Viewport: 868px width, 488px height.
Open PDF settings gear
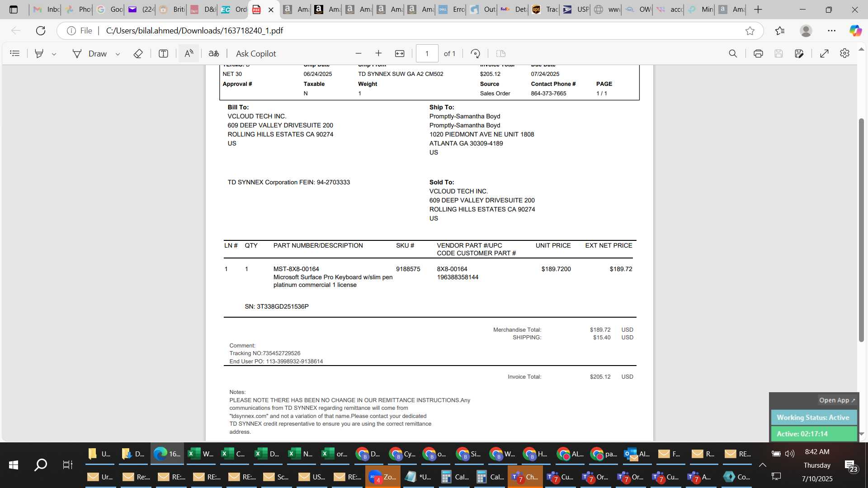[844, 53]
